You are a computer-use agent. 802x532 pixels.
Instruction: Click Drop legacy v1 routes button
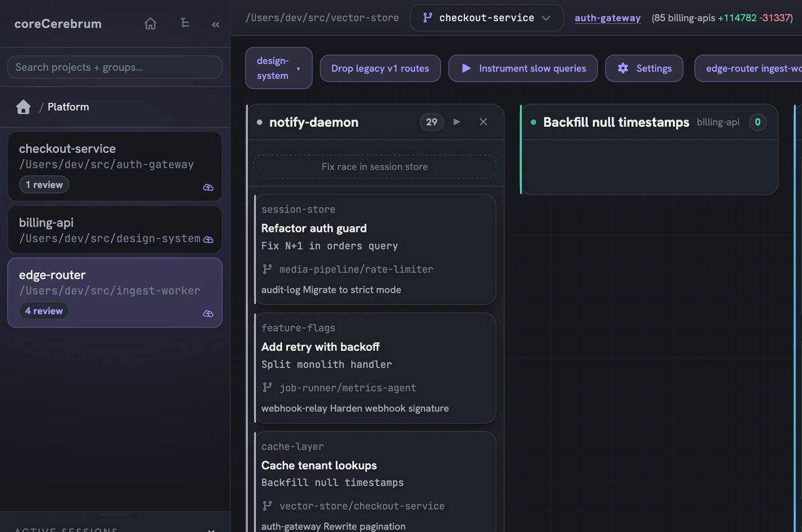click(x=380, y=68)
